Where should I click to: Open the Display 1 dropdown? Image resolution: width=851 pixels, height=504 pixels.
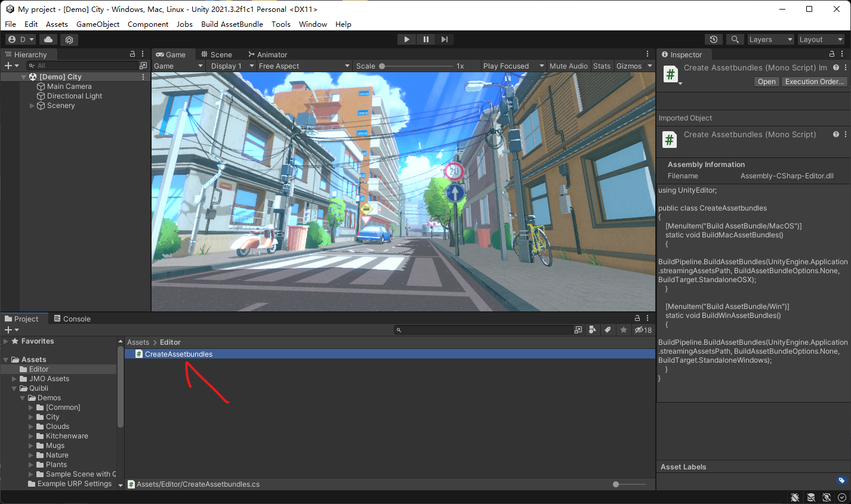[x=232, y=66]
